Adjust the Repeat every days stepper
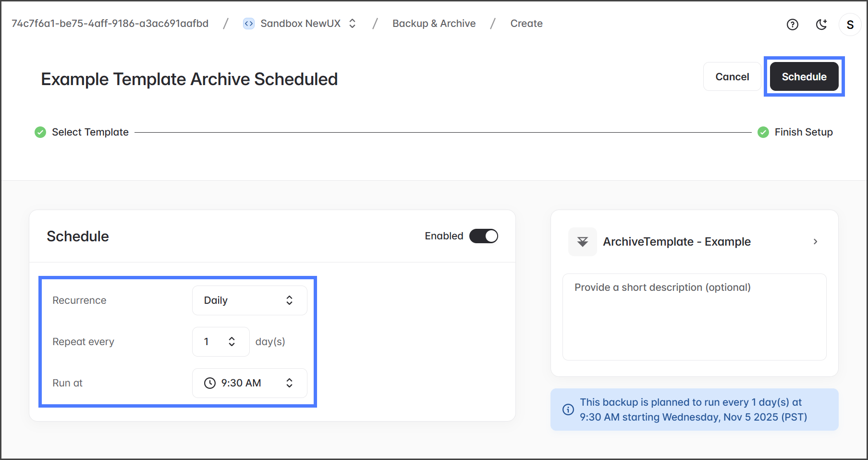This screenshot has height=460, width=868. click(232, 342)
